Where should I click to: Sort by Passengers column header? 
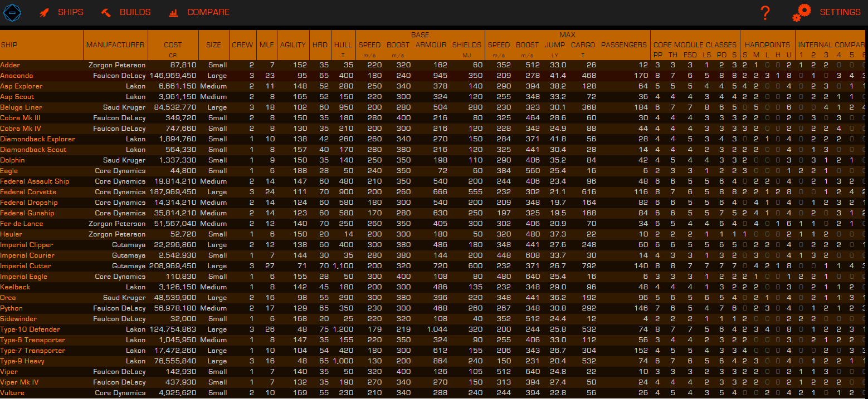pos(624,45)
